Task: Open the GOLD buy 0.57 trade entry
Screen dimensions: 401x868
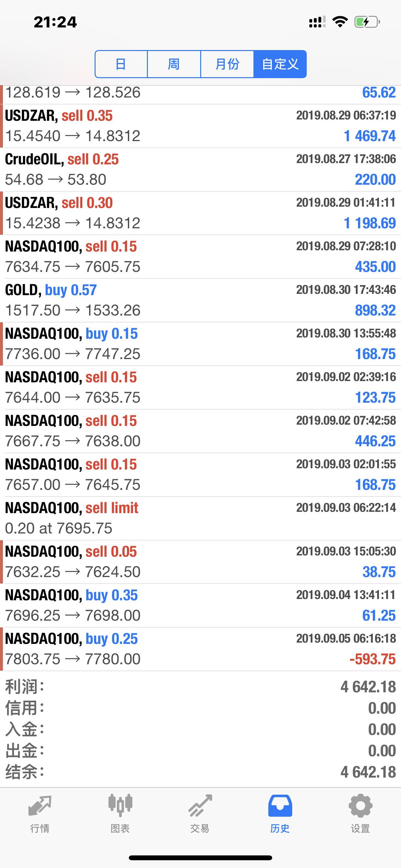Action: (200, 300)
